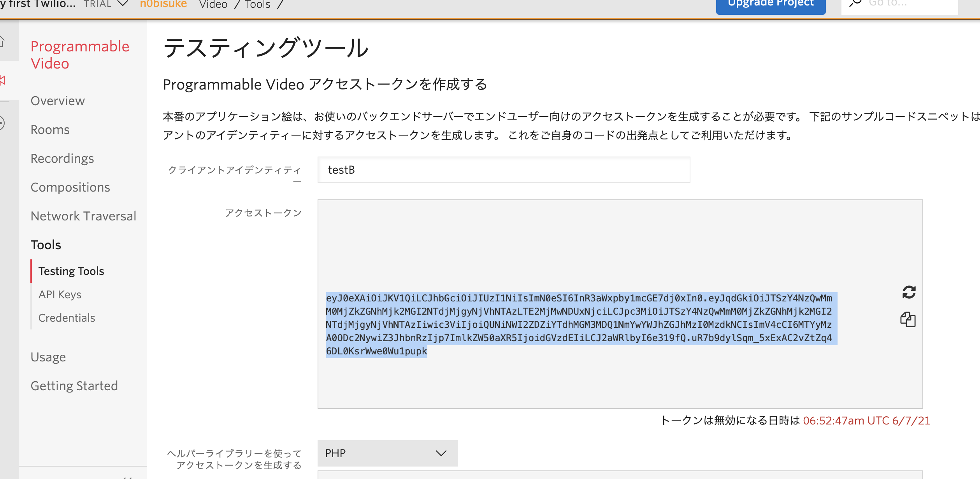The image size is (980, 479).
Task: Open Network Traversal settings
Action: point(83,216)
